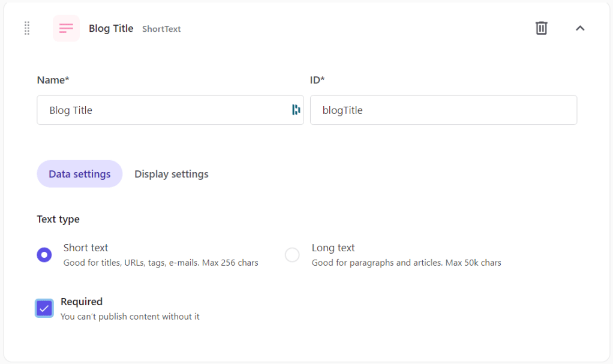Click the ID field containing blogTitle
Image resolution: width=613 pixels, height=364 pixels.
(444, 110)
